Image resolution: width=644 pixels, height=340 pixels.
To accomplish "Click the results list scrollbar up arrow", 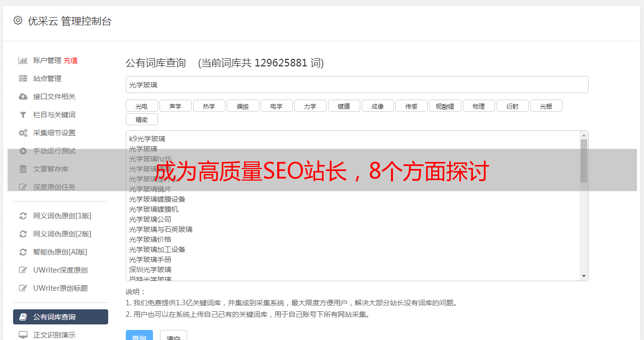I will 584,135.
